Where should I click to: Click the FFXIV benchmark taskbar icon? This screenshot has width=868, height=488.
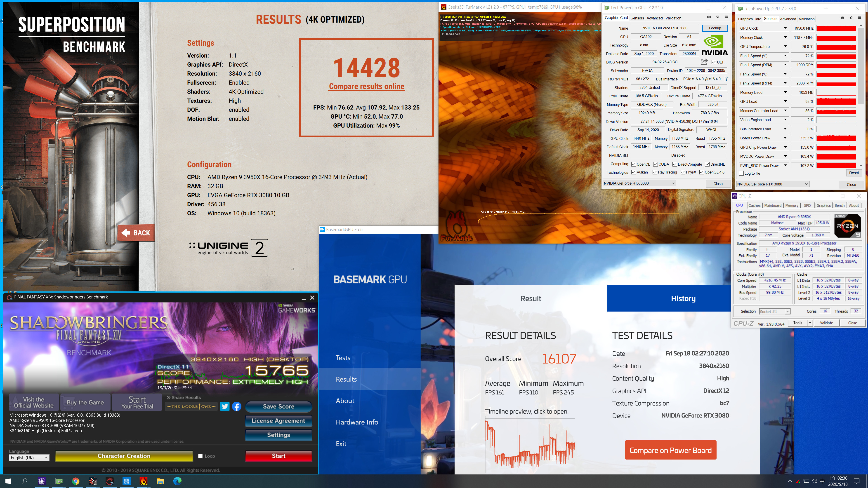coord(109,481)
